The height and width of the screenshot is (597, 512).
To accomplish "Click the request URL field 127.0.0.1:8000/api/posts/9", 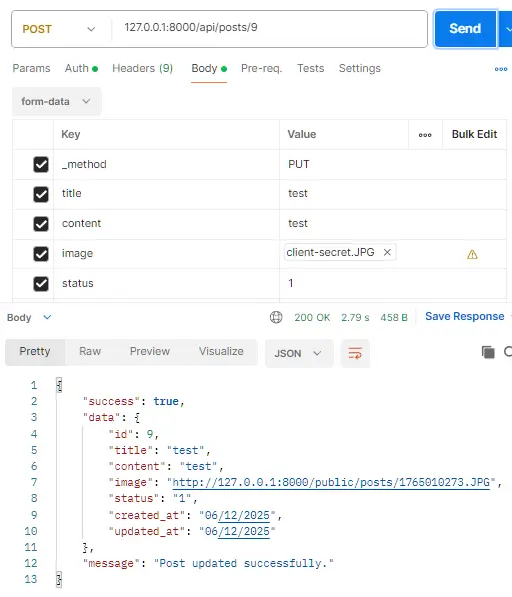I will [x=269, y=28].
